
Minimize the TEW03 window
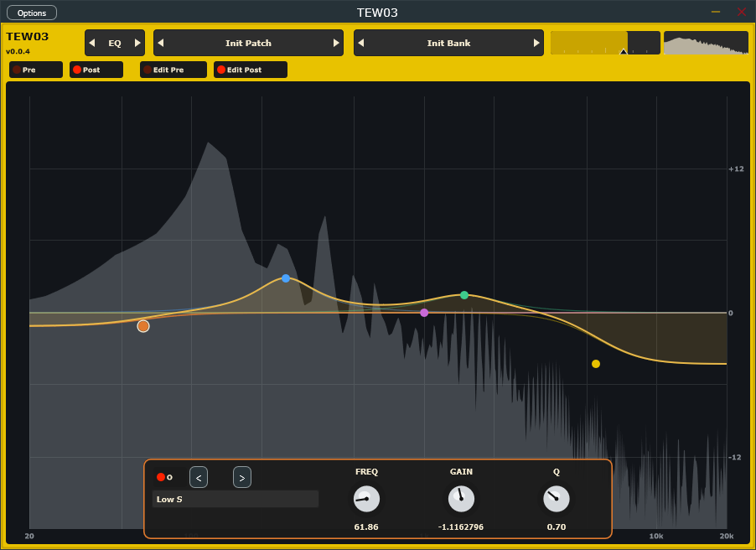pyautogui.click(x=716, y=12)
